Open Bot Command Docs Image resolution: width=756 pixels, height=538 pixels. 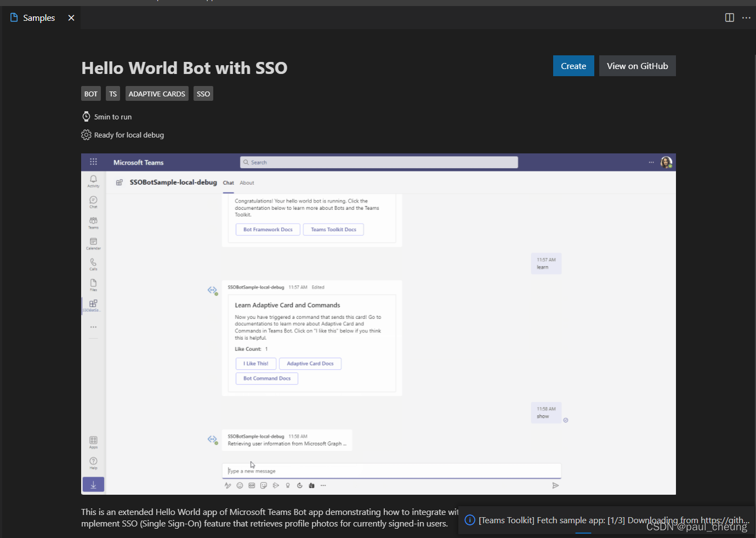pos(267,379)
